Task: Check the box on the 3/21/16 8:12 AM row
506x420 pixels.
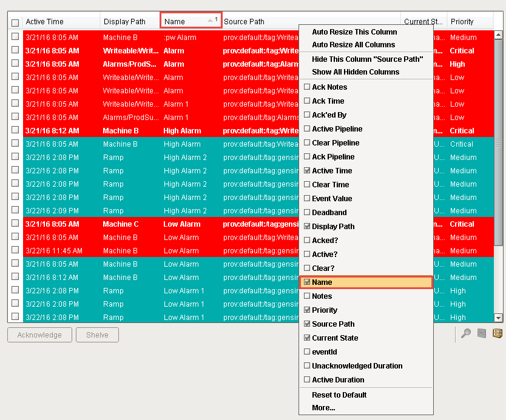Action: 15,130
